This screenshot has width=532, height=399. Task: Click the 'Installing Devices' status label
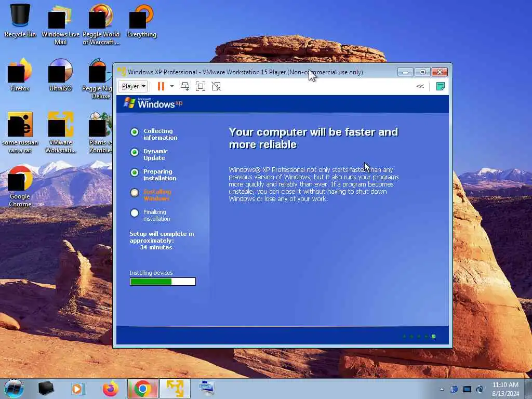(x=151, y=273)
